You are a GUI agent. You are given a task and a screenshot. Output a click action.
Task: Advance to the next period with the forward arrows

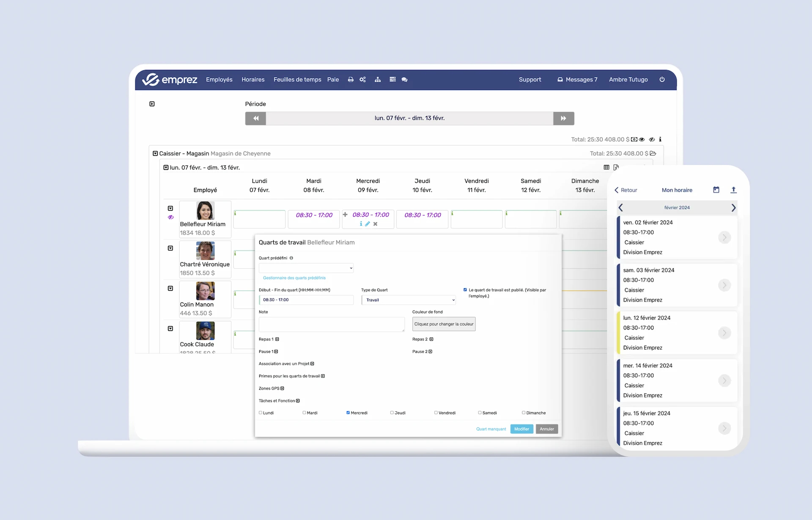point(563,118)
